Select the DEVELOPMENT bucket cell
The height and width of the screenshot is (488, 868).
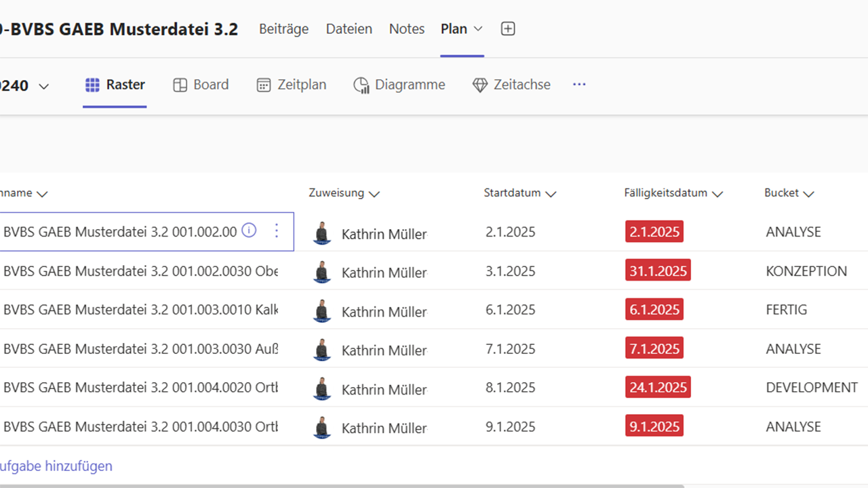click(x=812, y=388)
